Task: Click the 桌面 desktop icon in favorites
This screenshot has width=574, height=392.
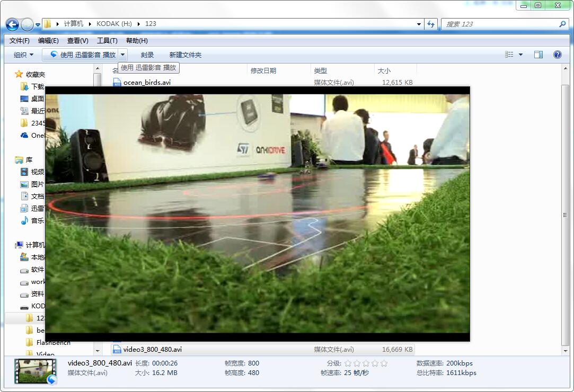Action: click(x=24, y=99)
